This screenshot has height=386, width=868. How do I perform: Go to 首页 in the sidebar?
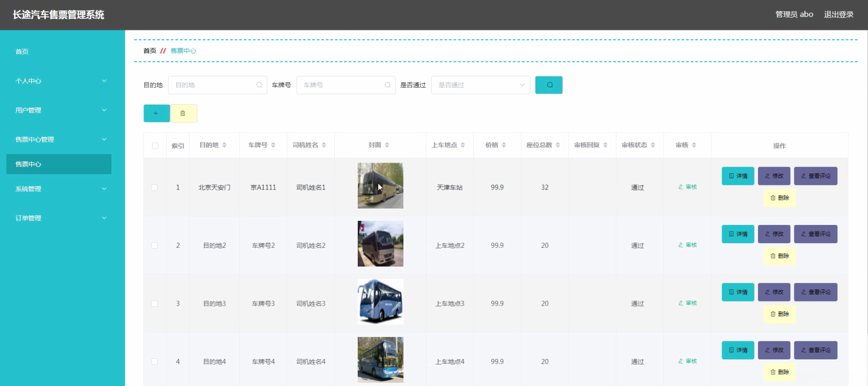[x=22, y=52]
